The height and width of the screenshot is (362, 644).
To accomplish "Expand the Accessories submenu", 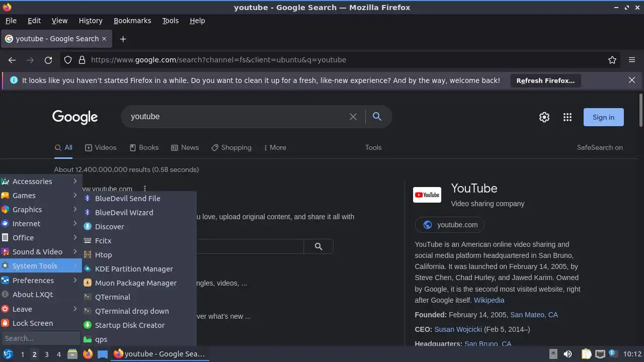I will coord(41,182).
